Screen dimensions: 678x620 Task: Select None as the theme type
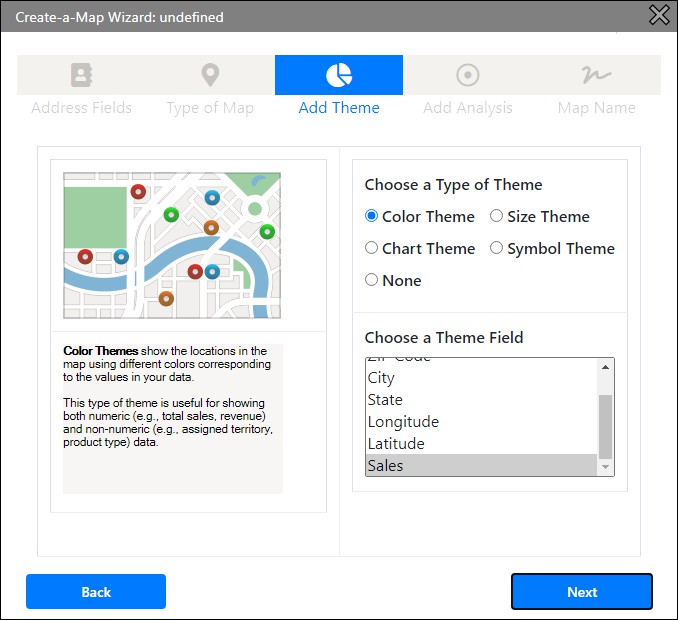pyautogui.click(x=372, y=280)
